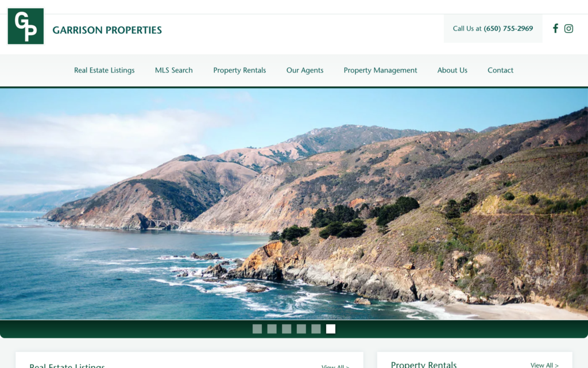Open Property Management from navigation
Image resolution: width=588 pixels, height=368 pixels.
click(x=380, y=70)
